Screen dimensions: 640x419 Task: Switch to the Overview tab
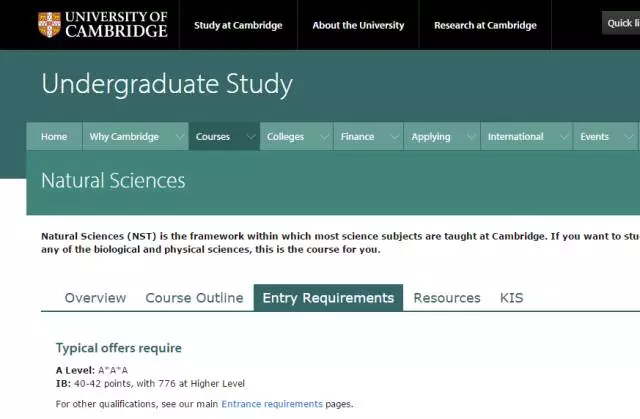[x=95, y=298]
